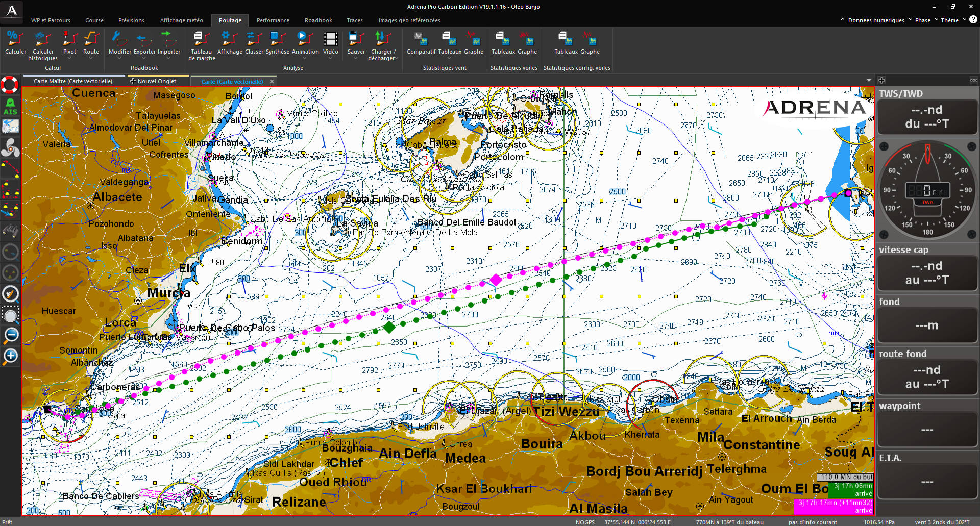Click the Affichage analysis icon

[230, 38]
